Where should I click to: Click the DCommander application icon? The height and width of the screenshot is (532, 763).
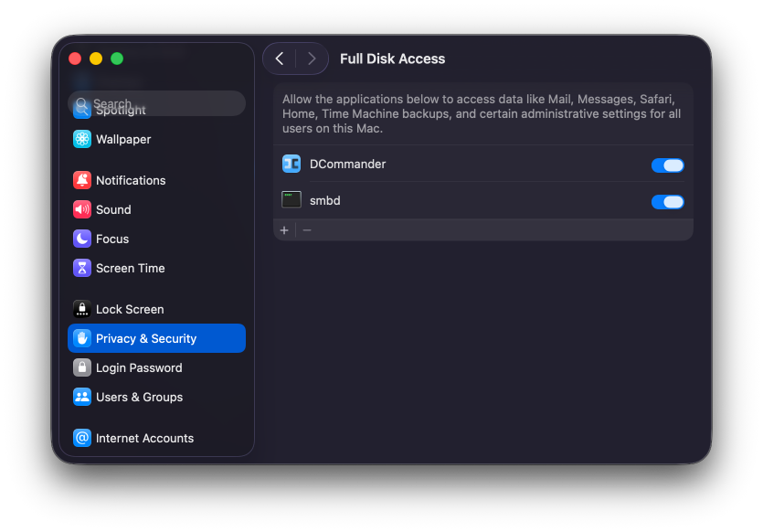point(291,164)
